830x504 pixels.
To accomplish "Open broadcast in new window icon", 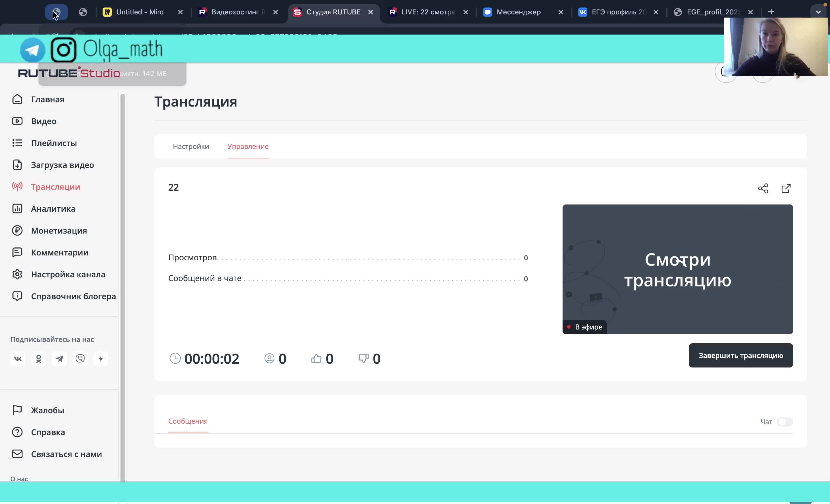I will point(786,188).
